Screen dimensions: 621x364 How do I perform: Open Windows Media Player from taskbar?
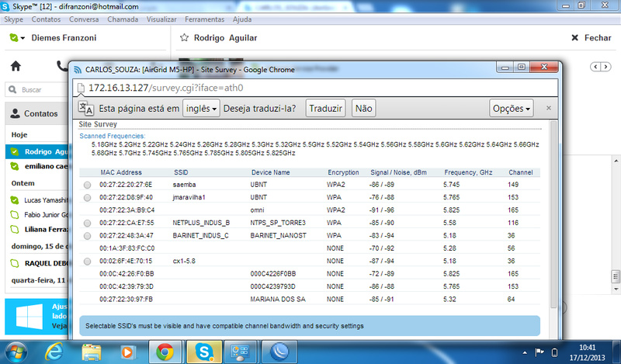tap(127, 352)
